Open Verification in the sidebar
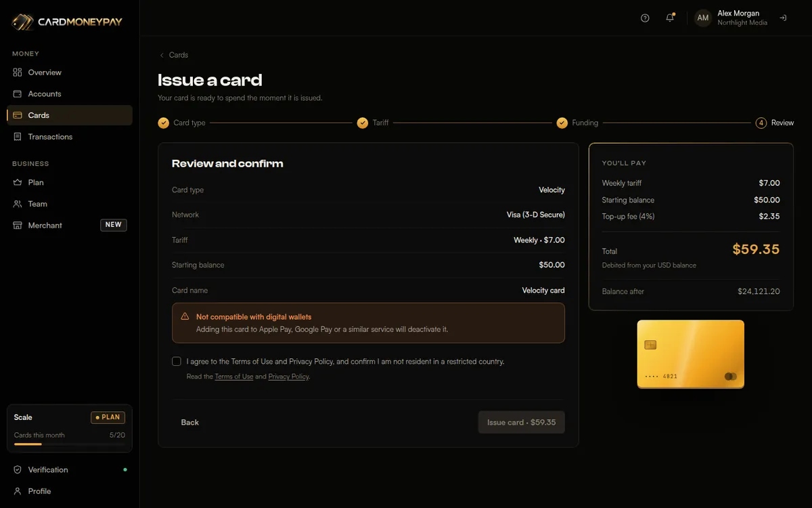 (70, 470)
